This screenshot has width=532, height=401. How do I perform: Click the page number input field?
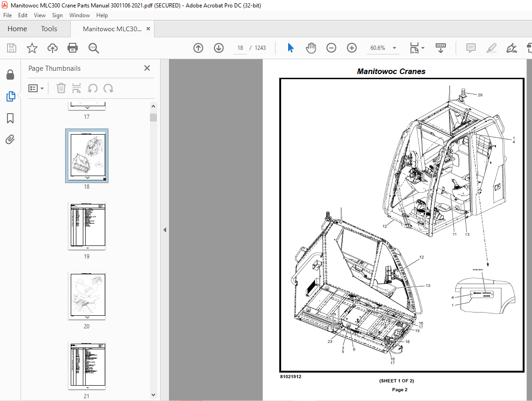pyautogui.click(x=240, y=48)
